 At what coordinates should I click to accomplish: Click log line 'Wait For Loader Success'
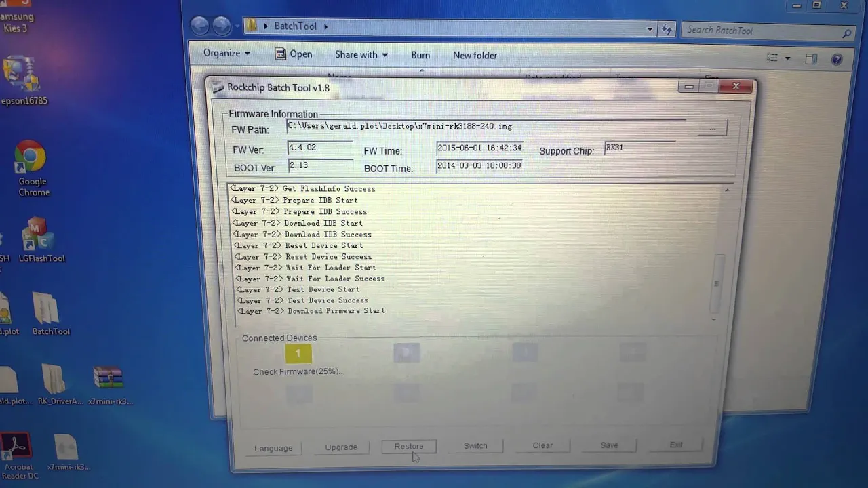pyautogui.click(x=311, y=279)
